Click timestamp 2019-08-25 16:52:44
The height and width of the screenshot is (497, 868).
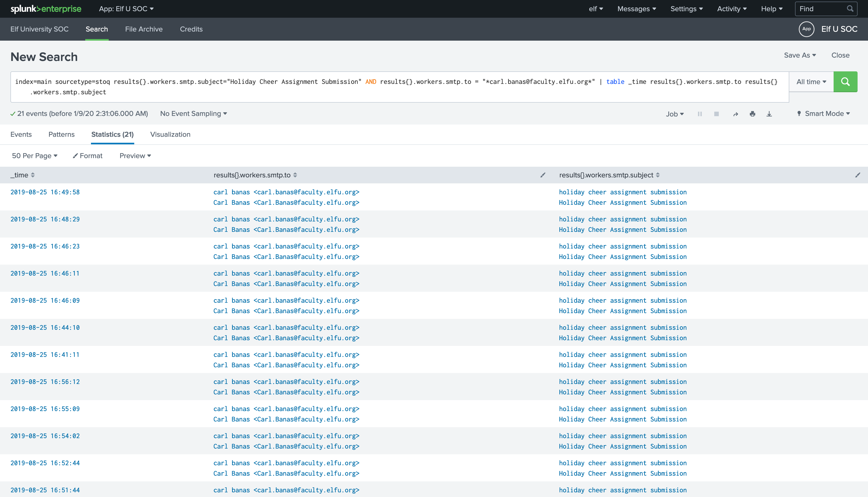[45, 463]
